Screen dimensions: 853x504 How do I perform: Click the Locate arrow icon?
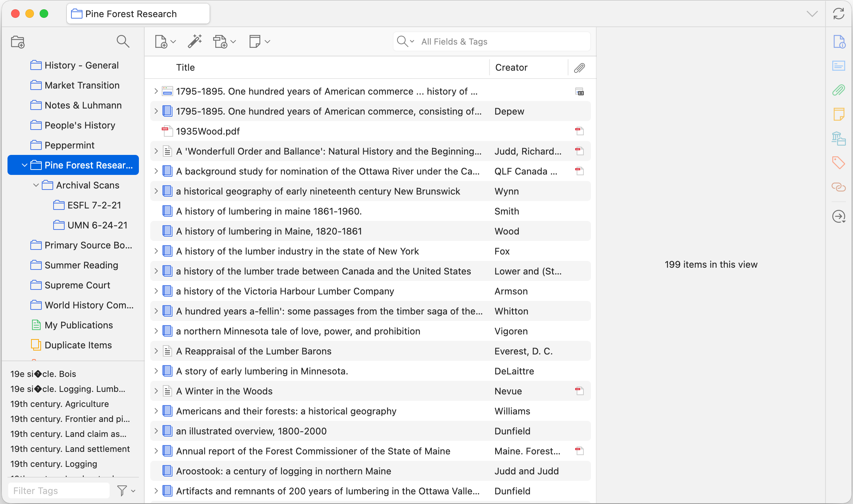click(838, 216)
